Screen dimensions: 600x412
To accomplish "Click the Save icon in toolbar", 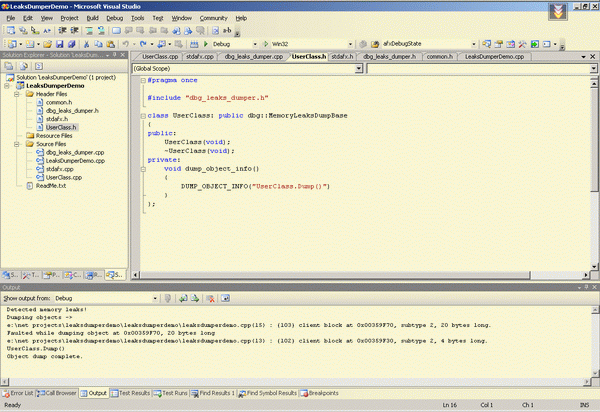I will (x=59, y=44).
